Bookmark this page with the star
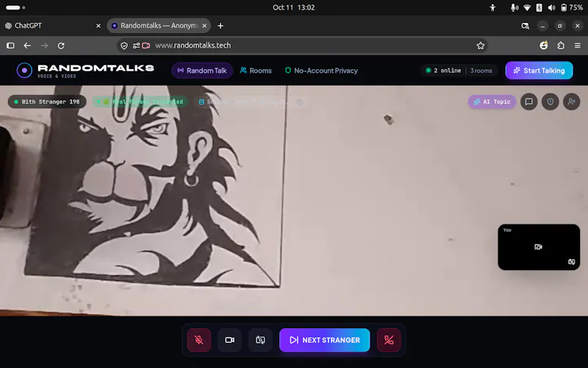The height and width of the screenshot is (368, 588). [x=481, y=46]
